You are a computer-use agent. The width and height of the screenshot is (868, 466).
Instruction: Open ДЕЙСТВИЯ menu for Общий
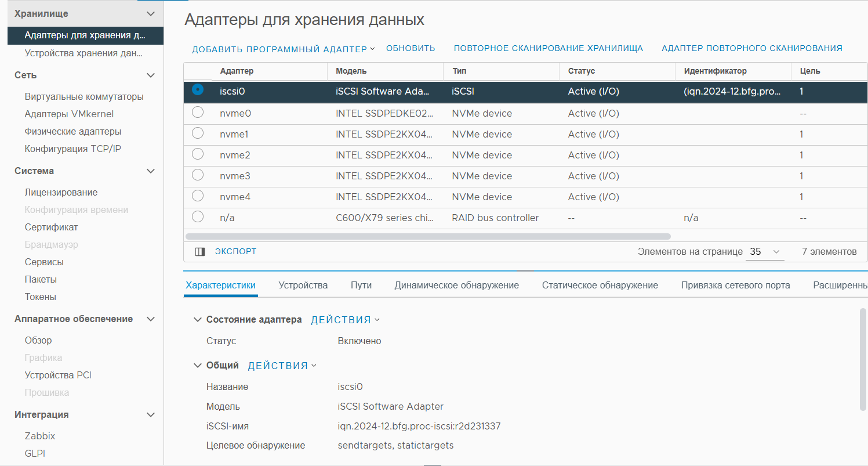[282, 366]
